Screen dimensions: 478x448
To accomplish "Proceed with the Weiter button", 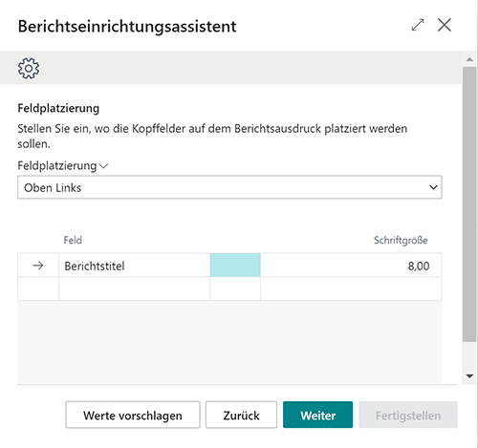I will [317, 415].
